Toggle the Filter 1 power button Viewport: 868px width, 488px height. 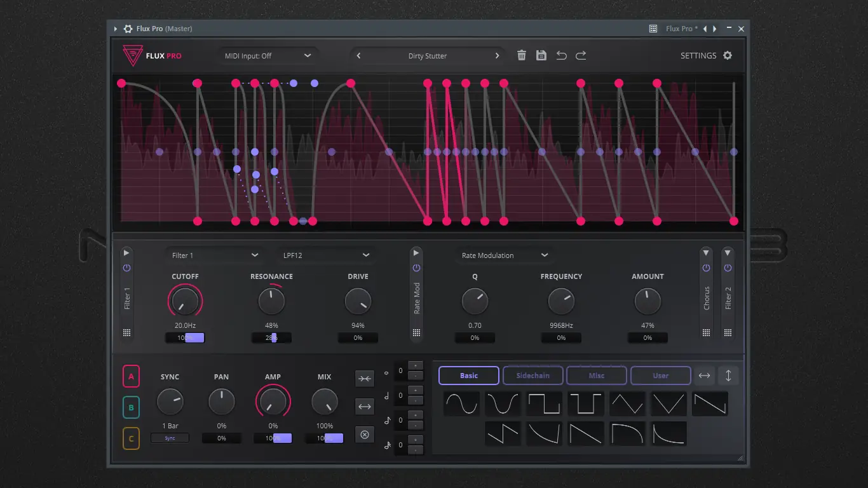pos(126,268)
